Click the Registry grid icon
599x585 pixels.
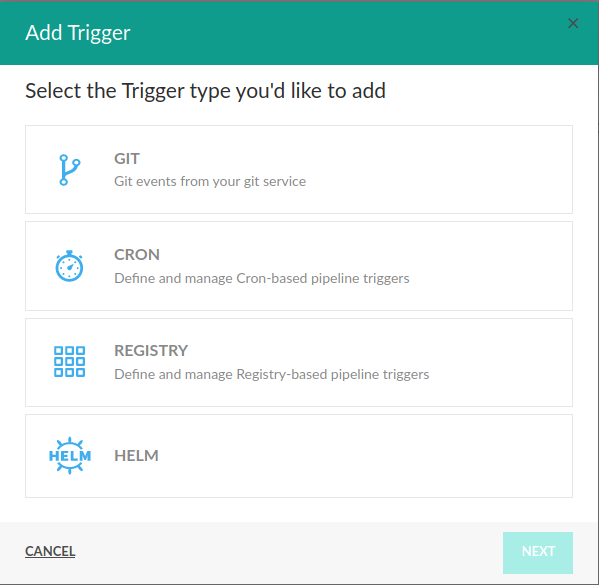pos(70,361)
